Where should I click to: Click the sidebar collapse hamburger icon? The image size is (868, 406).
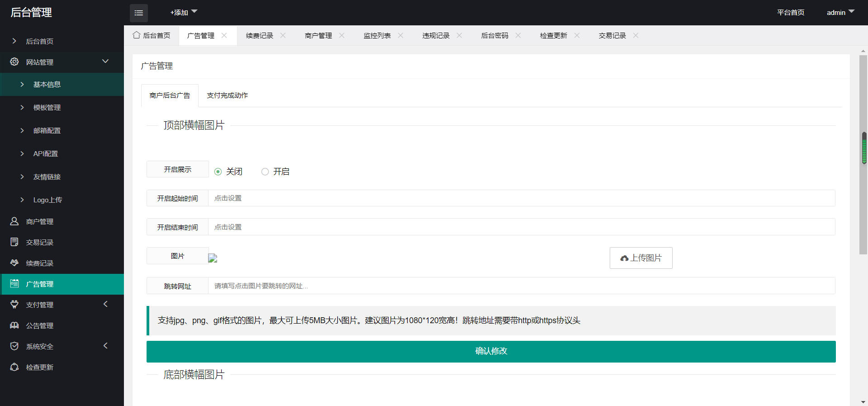tap(138, 13)
